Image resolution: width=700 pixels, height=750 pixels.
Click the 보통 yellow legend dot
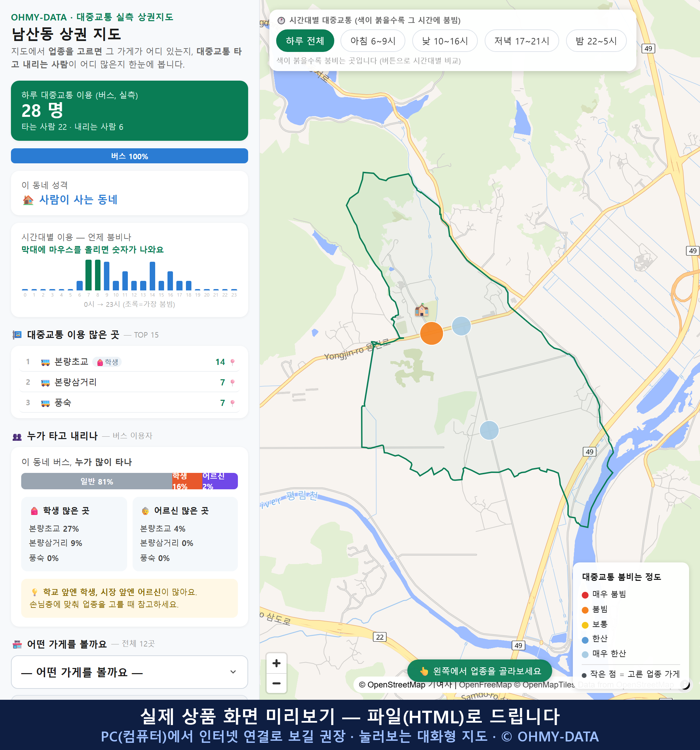(585, 625)
